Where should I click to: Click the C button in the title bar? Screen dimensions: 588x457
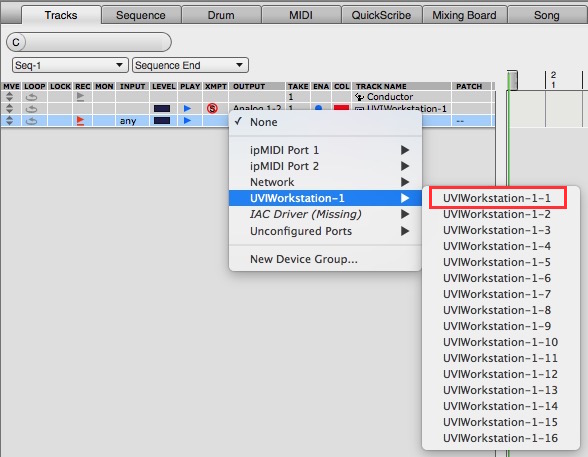pos(16,42)
